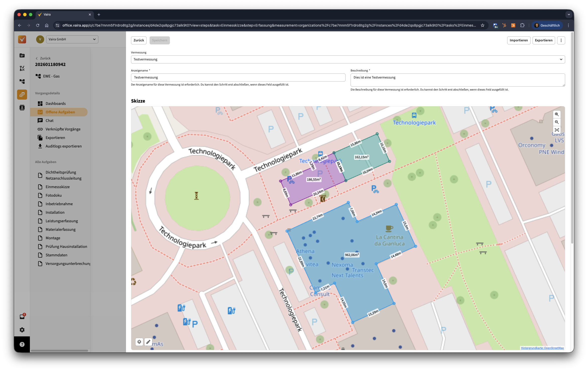This screenshot has height=371, width=588.
Task: Open the map layers icon
Action: point(139,342)
